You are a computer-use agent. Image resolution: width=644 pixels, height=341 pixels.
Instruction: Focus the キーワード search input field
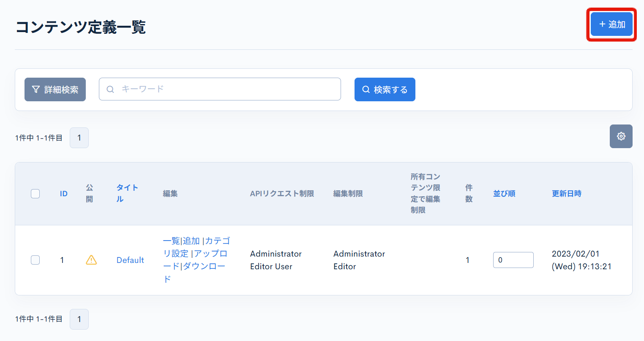220,89
